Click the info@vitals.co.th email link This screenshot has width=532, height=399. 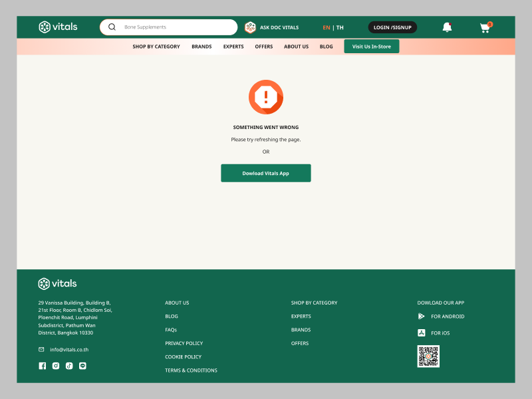[69, 350]
